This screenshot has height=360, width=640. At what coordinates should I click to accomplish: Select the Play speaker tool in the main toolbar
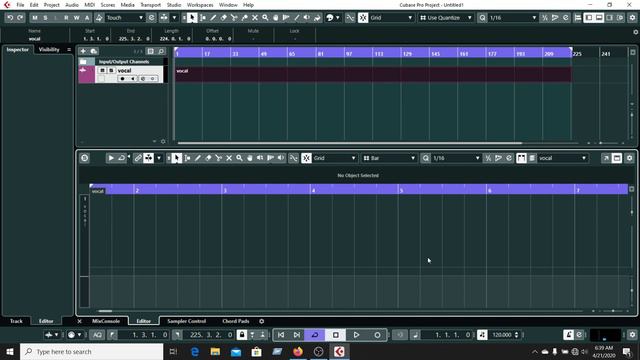[307, 18]
